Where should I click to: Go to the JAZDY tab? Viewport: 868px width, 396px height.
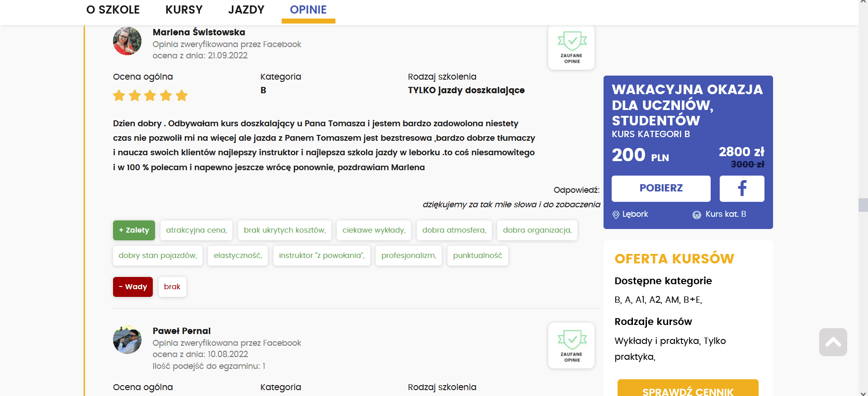click(246, 10)
